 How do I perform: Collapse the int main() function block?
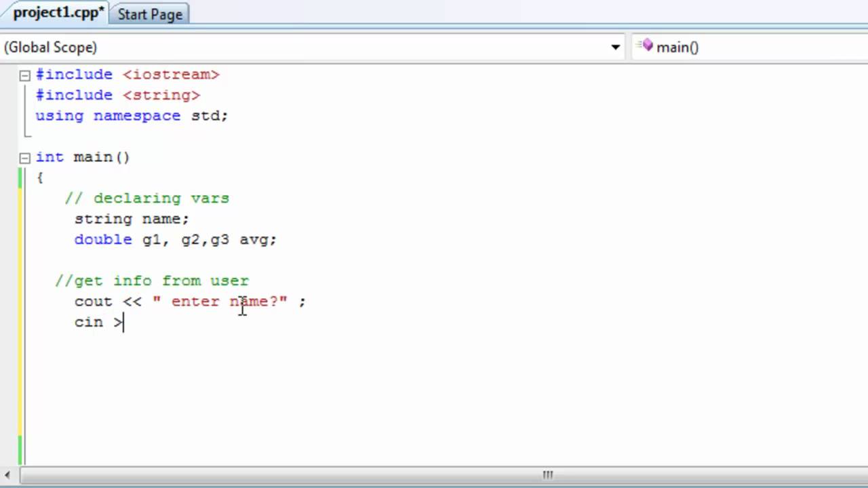[25, 158]
